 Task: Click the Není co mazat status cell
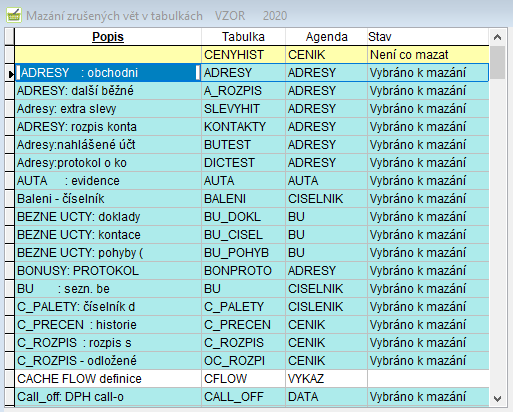(x=428, y=55)
